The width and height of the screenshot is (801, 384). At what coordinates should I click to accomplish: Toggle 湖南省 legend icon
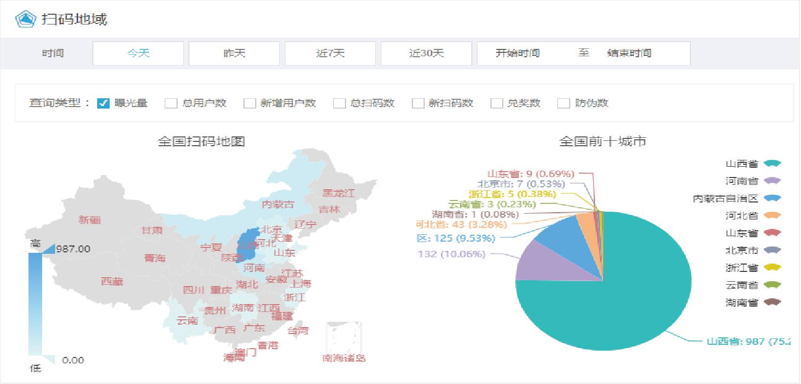(x=773, y=302)
